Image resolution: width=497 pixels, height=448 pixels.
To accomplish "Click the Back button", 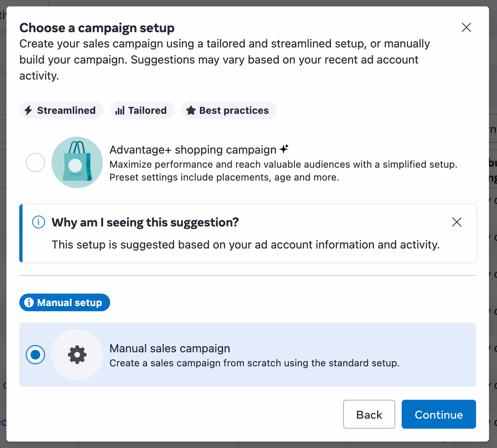I will point(369,414).
